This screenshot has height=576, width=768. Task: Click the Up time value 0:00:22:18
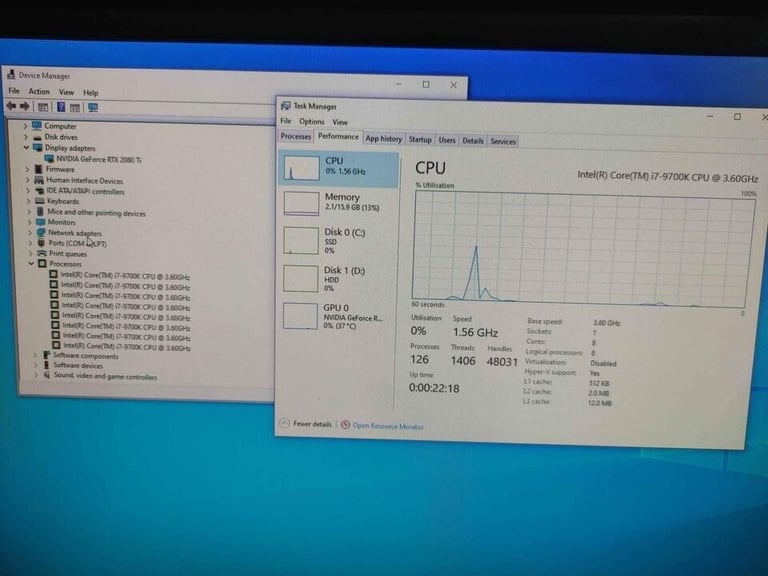click(x=434, y=388)
